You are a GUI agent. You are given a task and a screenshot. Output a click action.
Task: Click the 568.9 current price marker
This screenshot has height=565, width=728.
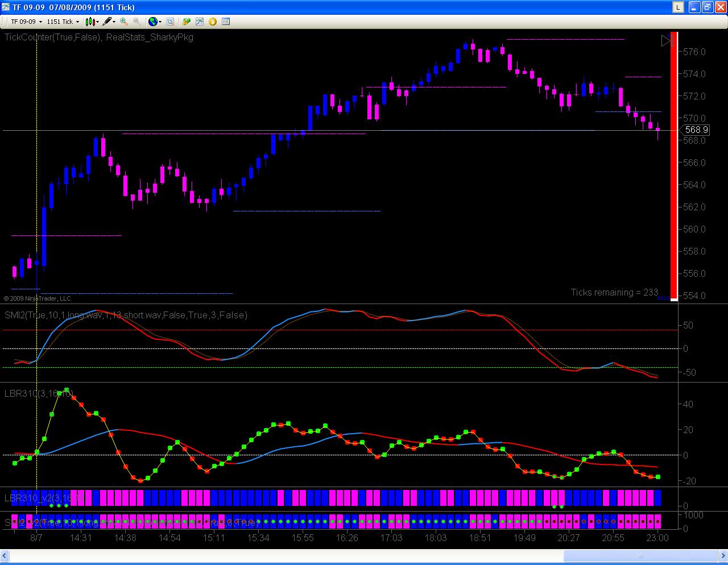(x=696, y=130)
